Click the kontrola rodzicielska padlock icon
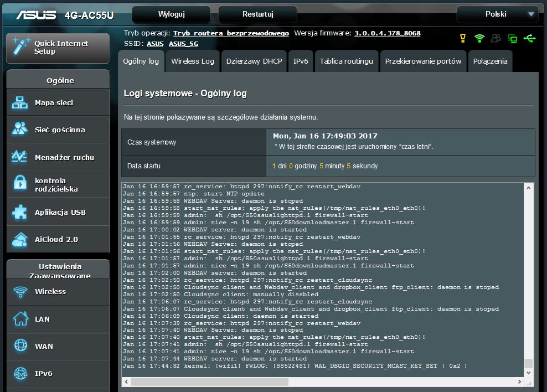Image resolution: width=547 pixels, height=392 pixels. tap(20, 183)
